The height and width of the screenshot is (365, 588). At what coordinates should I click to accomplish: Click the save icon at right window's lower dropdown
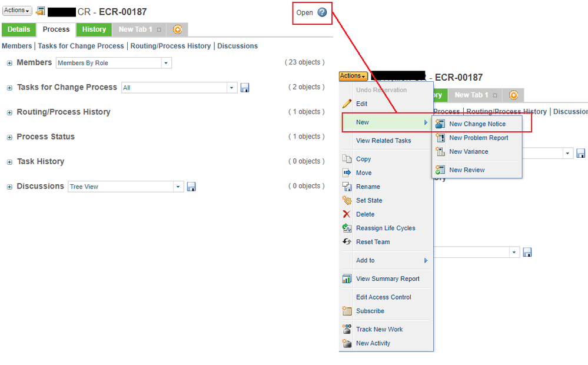tap(527, 253)
